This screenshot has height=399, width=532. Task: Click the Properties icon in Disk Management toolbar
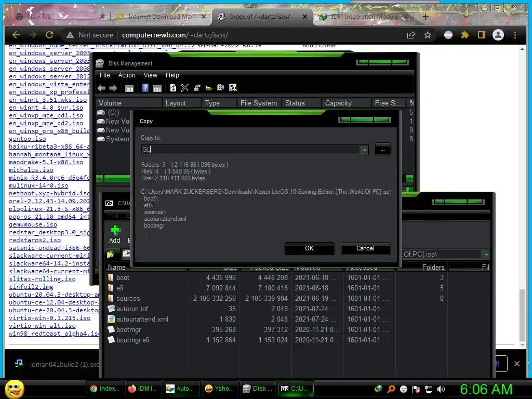(x=197, y=88)
